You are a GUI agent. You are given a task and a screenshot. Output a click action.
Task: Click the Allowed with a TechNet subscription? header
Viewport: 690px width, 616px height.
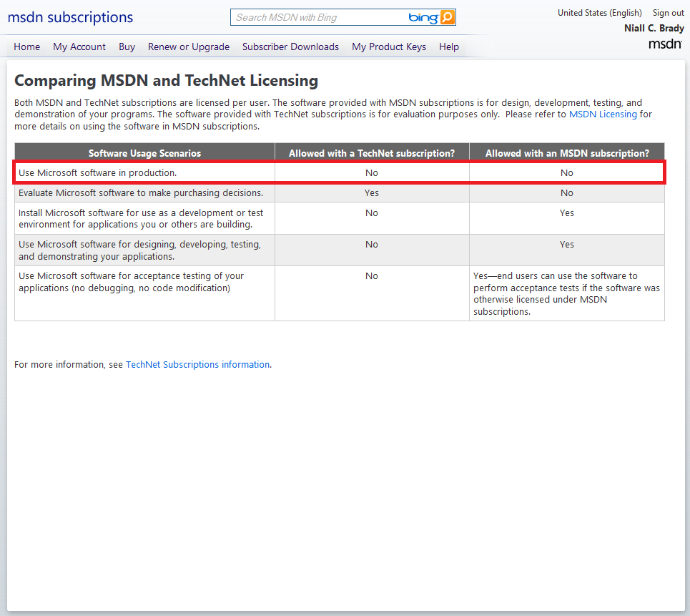(x=372, y=153)
